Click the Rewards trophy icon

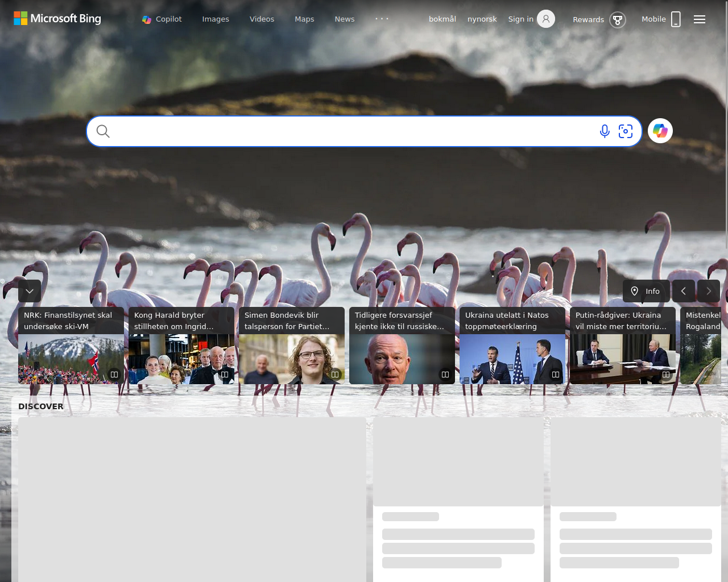pos(618,20)
